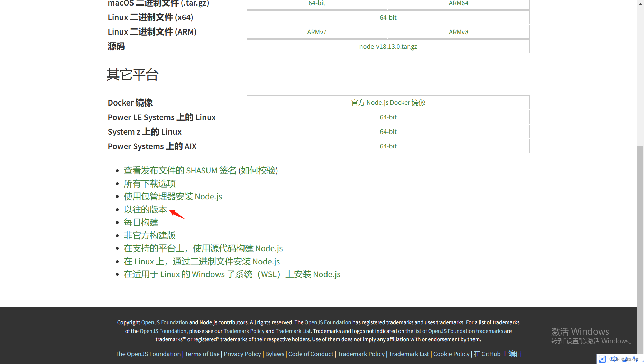Click the vertical scrollbar thumb
The height and width of the screenshot is (364, 644).
coord(640,251)
